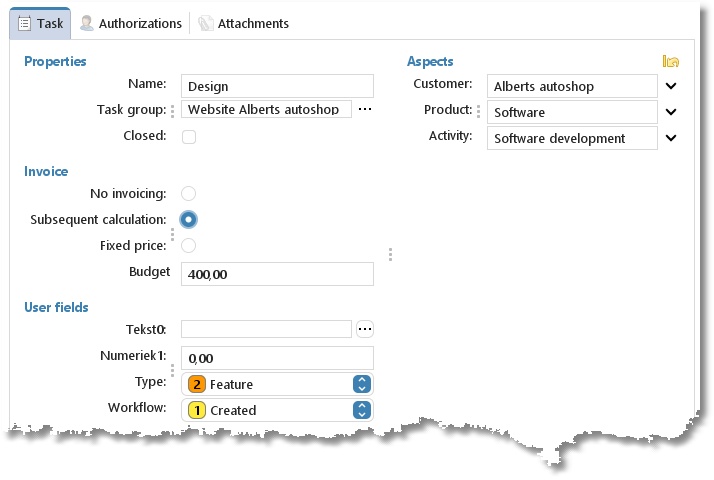Switch to the Authorizations tab
This screenshot has width=714, height=480.
click(x=131, y=23)
